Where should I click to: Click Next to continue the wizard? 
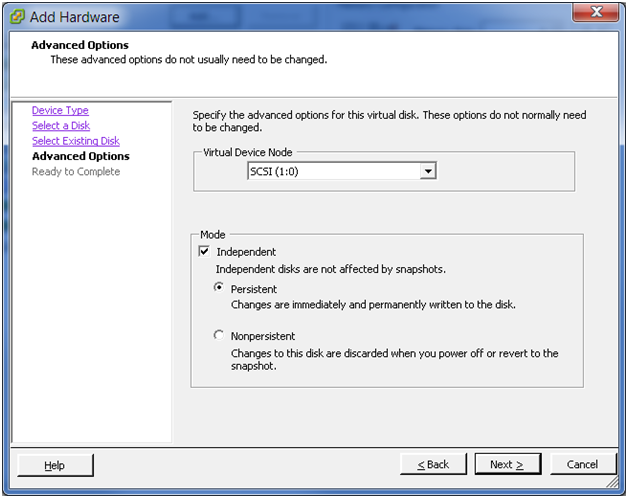click(508, 464)
